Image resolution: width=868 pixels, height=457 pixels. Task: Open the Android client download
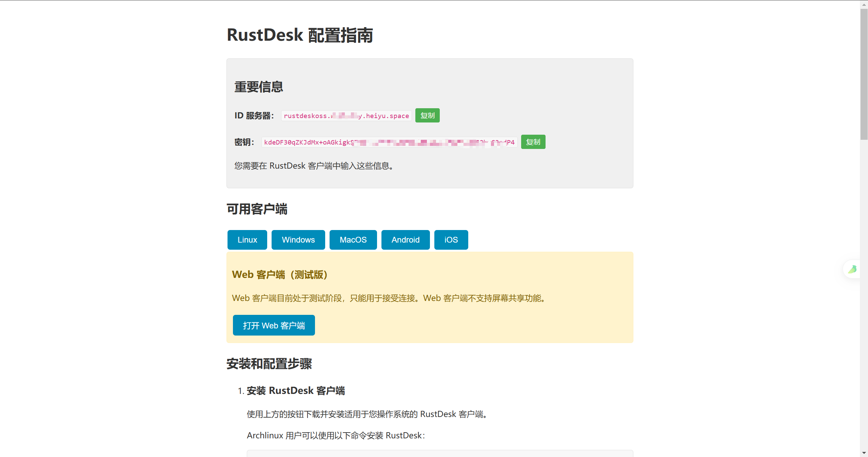tap(406, 240)
